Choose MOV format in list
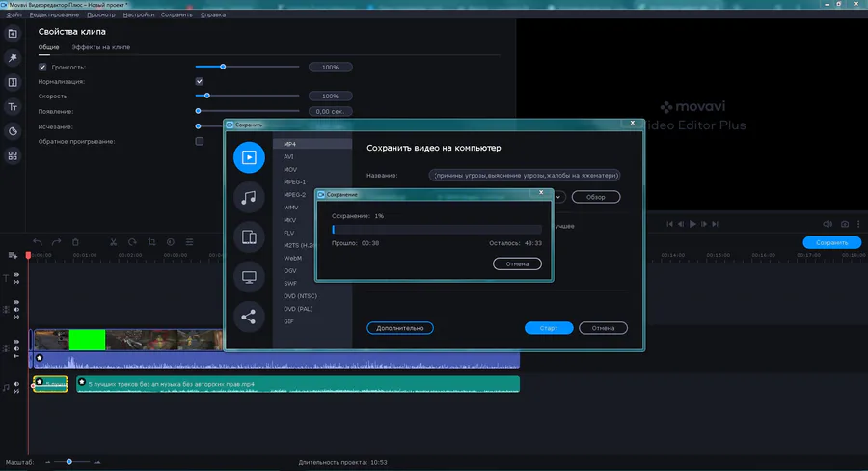The height and width of the screenshot is (471, 868). (312, 170)
